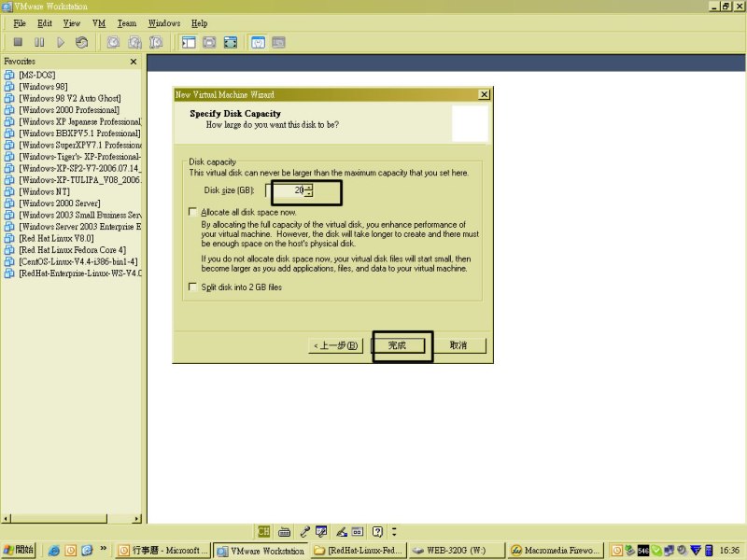This screenshot has width=747, height=560.
Task: Expand Quick Launch overflow chevron
Action: click(103, 549)
